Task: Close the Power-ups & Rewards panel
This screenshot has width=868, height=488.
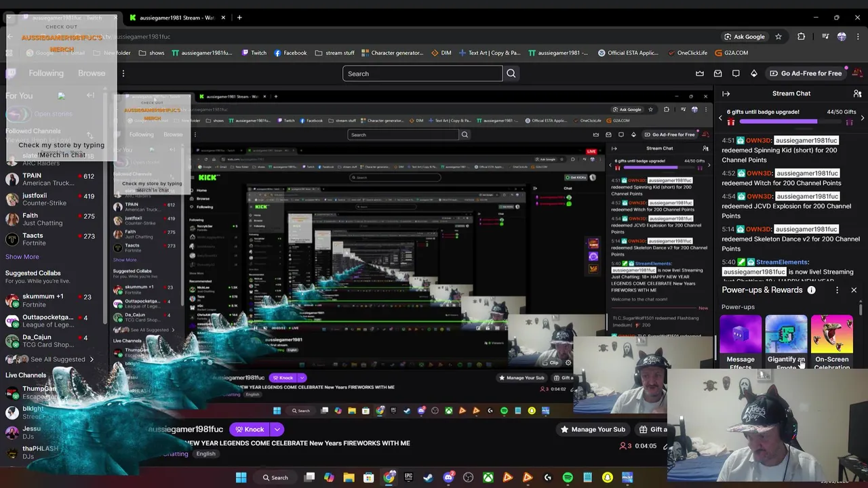Action: [854, 290]
